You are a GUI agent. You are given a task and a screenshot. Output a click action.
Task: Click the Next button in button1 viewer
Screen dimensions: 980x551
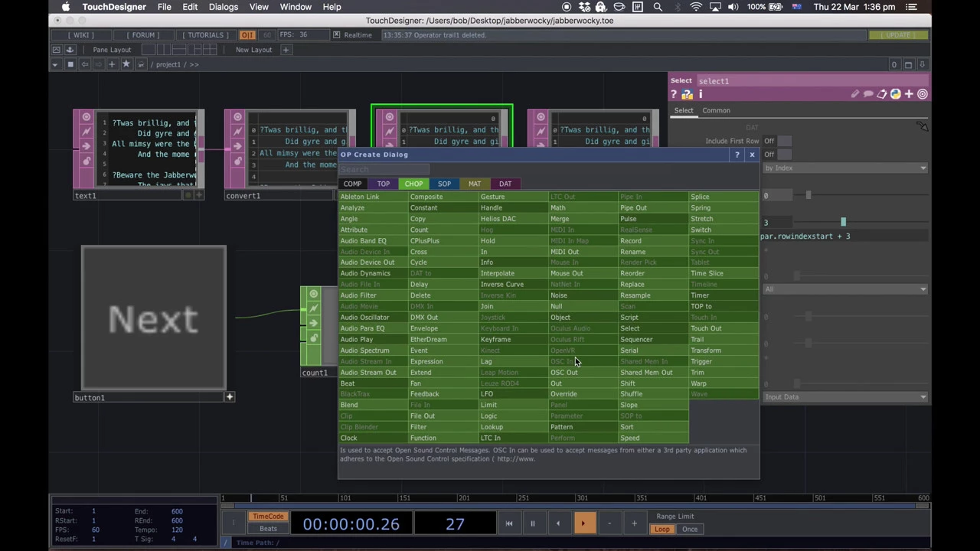(x=154, y=318)
